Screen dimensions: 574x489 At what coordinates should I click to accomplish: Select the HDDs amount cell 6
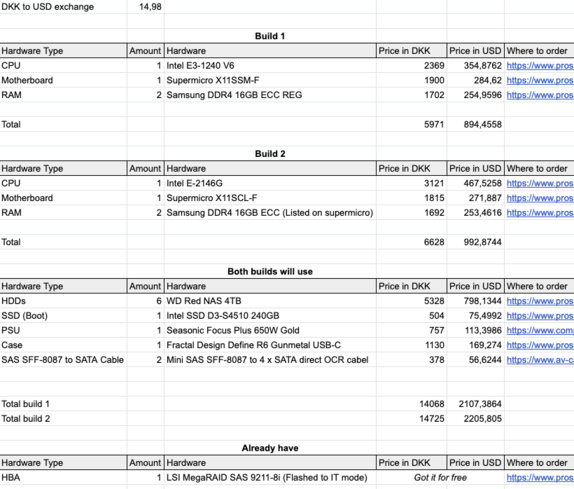pyautogui.click(x=146, y=301)
